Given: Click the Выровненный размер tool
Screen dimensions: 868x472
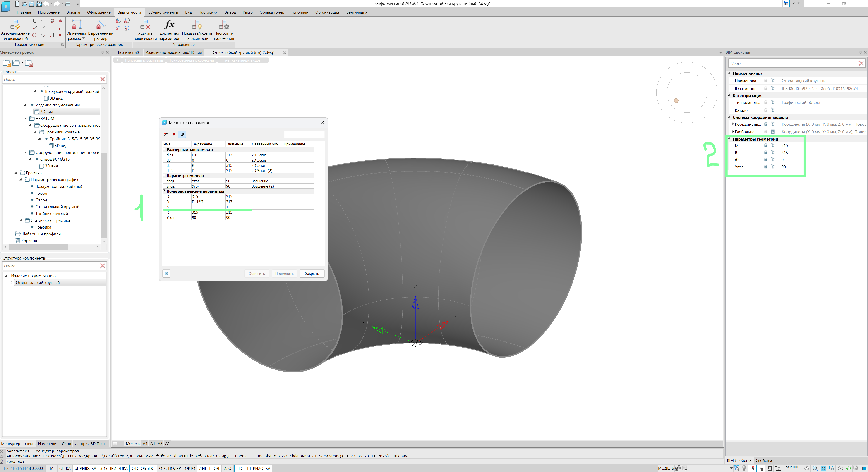Looking at the screenshot, I should click(x=101, y=25).
